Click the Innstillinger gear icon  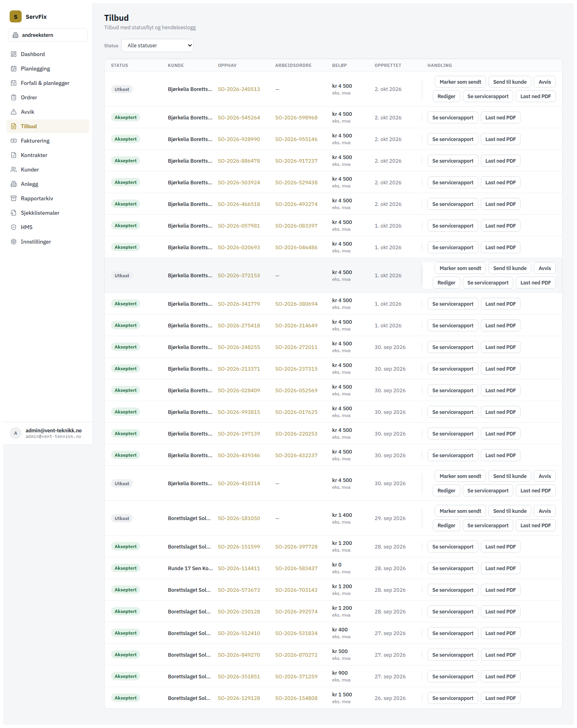14,242
